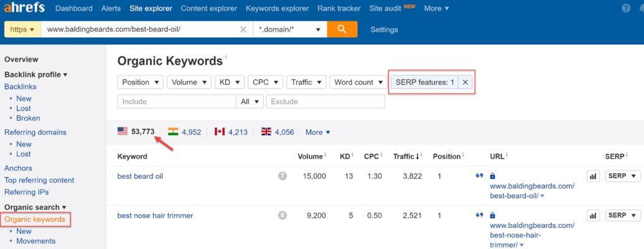Open Top referring content in the sidebar
This screenshot has width=644, height=249.
pyautogui.click(x=39, y=180)
